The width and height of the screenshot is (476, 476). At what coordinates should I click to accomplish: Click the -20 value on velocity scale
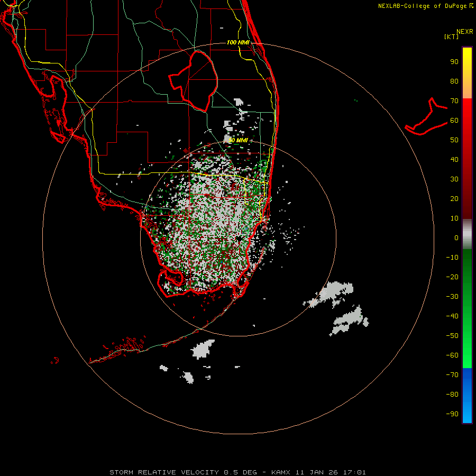pos(452,277)
